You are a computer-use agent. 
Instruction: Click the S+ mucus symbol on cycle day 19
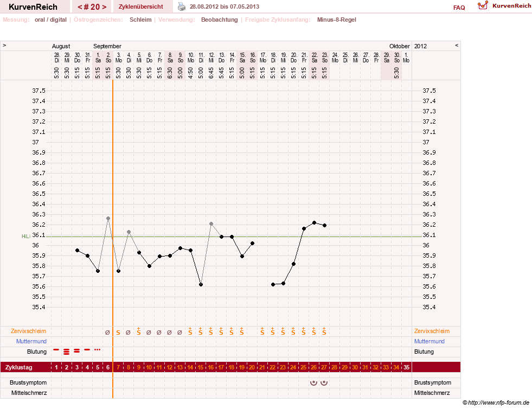pos(241,331)
